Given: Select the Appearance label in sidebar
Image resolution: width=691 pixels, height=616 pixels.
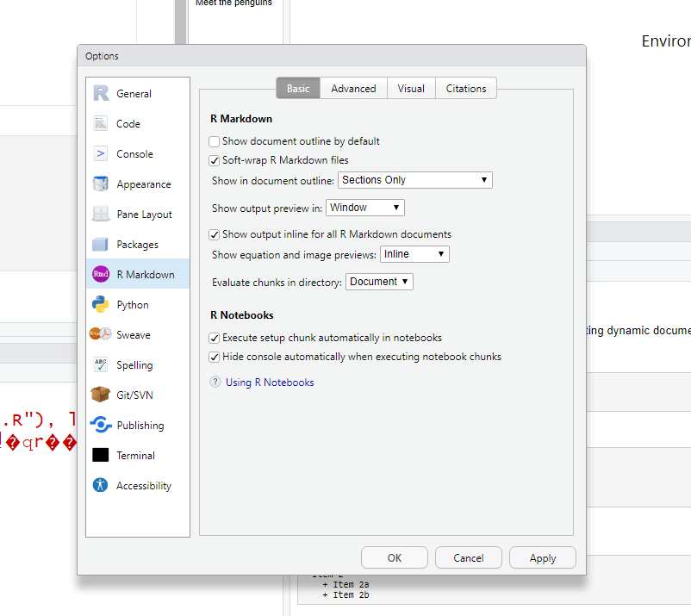Looking at the screenshot, I should (144, 184).
